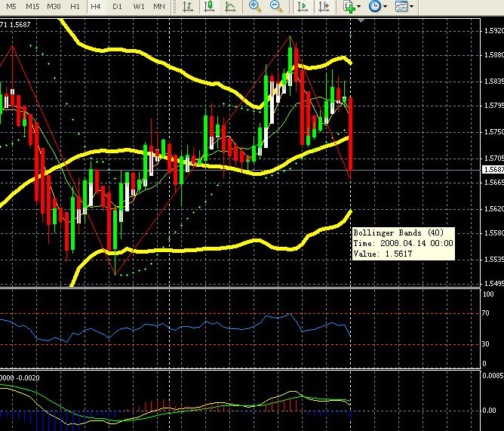Screen dimensions: 504x431
Task: Click the chart shift triangle marker
Action: [x=361, y=20]
